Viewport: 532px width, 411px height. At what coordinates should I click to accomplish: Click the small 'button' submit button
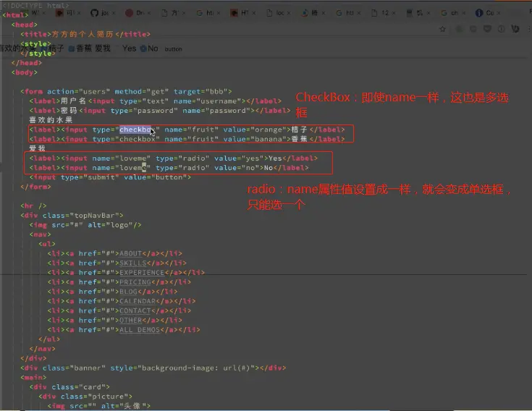174,49
